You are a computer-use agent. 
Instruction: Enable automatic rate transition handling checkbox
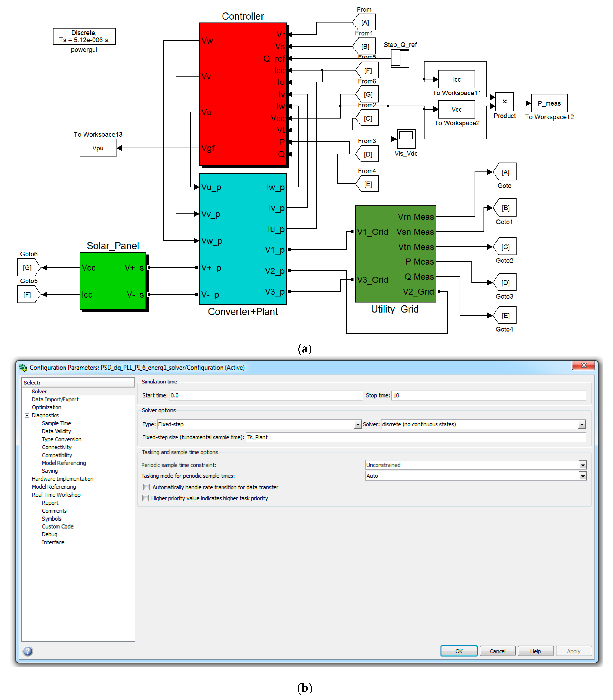click(146, 487)
